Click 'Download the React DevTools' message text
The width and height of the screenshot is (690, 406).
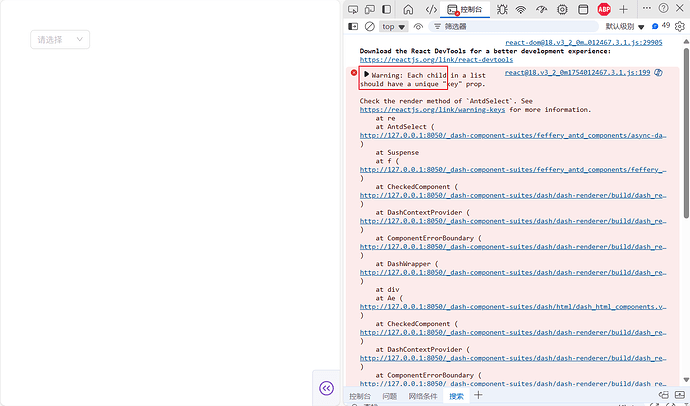(485, 51)
